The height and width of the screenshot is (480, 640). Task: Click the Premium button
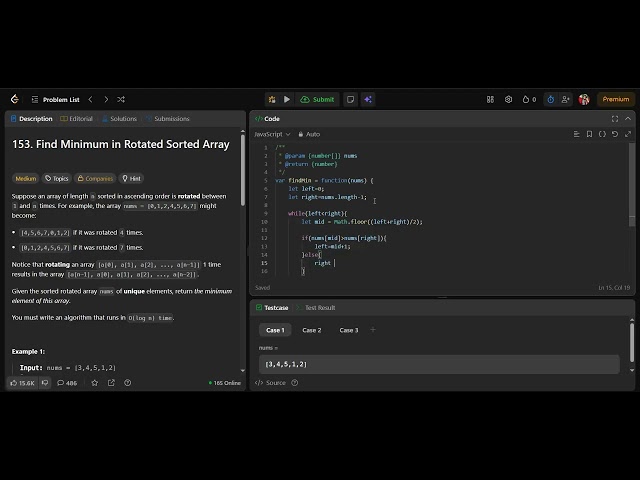pos(616,99)
